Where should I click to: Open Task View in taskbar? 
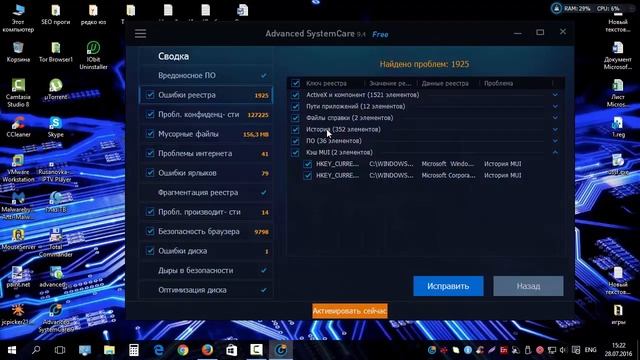[60, 350]
